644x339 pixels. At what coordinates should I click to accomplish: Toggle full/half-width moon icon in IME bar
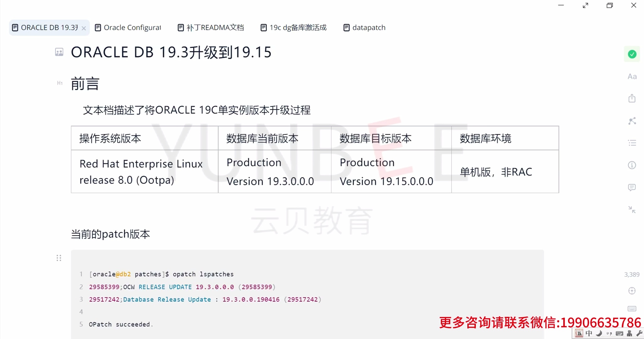pyautogui.click(x=599, y=333)
